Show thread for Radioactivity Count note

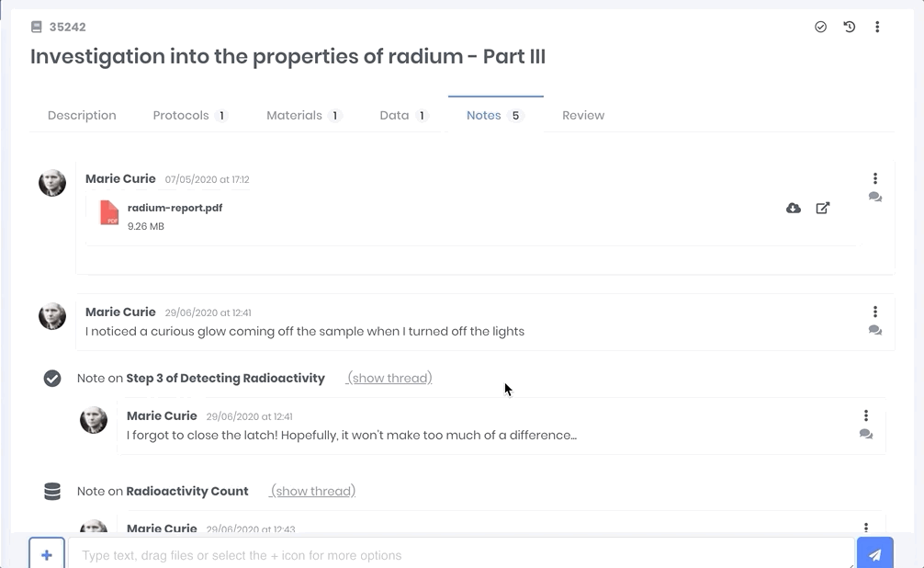click(x=314, y=492)
